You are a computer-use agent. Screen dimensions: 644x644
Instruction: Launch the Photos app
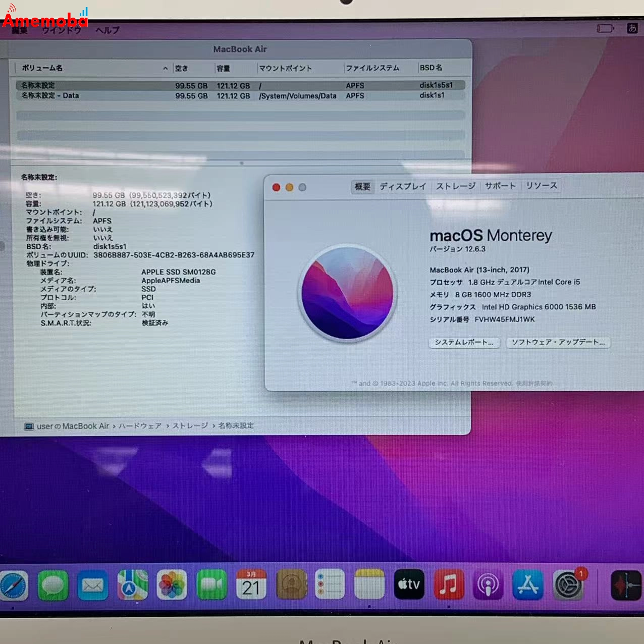pos(171,585)
